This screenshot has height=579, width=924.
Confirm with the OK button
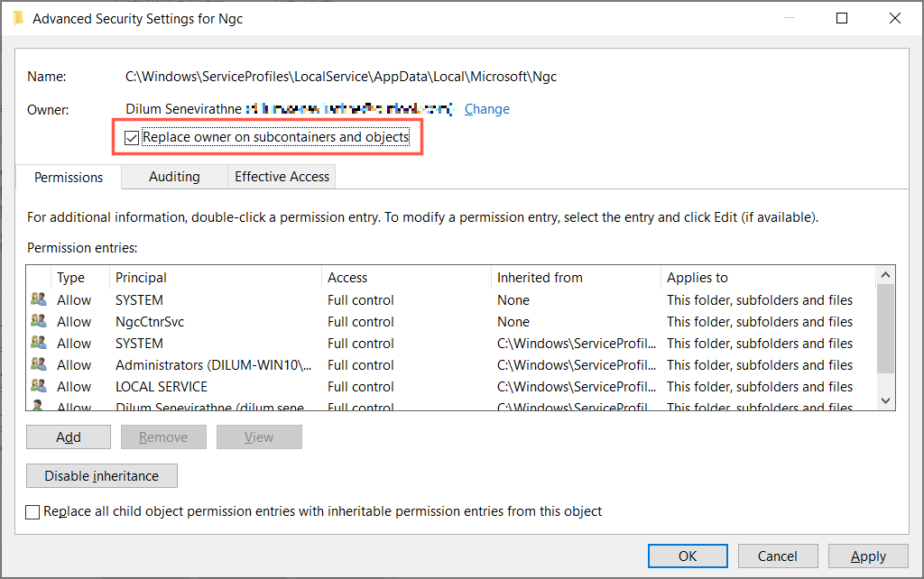point(688,556)
